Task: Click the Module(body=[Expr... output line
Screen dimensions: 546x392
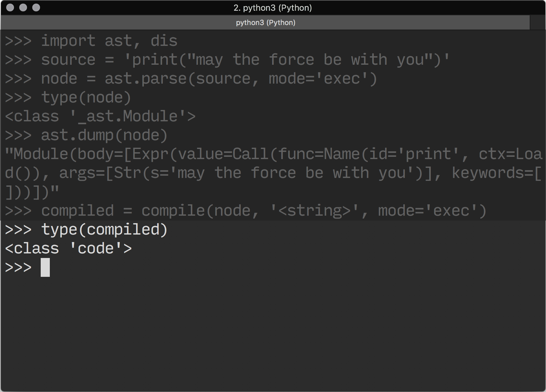Action: tap(273, 154)
